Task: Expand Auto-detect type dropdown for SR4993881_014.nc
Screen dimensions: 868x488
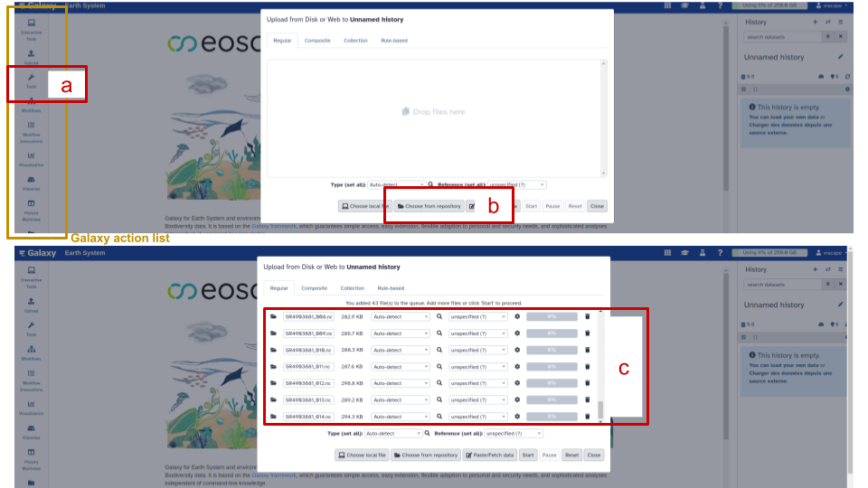Action: tap(401, 417)
